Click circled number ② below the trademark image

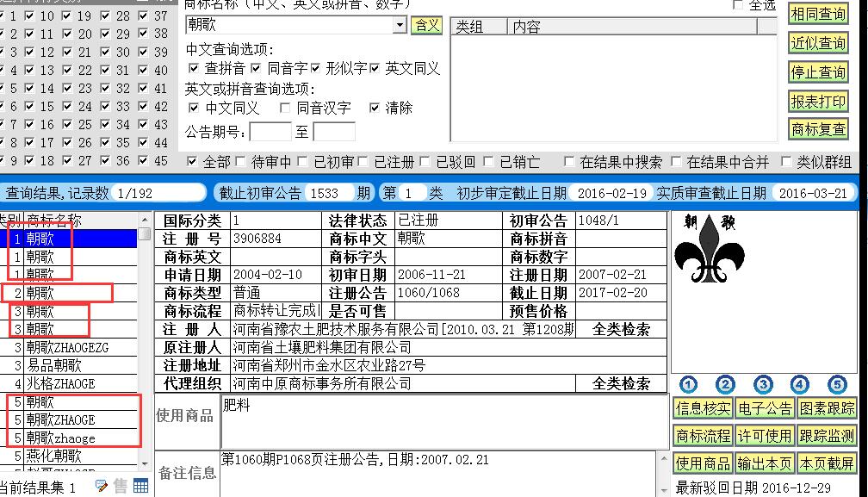727,385
